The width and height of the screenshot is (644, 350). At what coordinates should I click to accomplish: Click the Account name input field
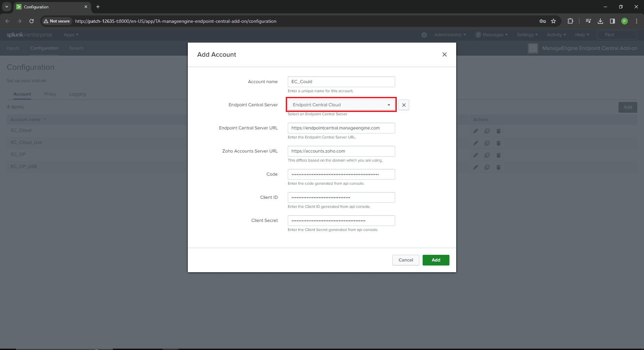tap(341, 82)
